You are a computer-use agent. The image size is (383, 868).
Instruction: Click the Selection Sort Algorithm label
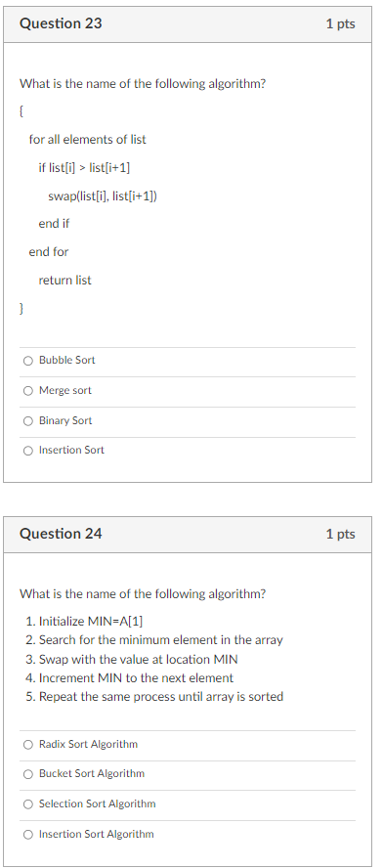click(x=98, y=803)
